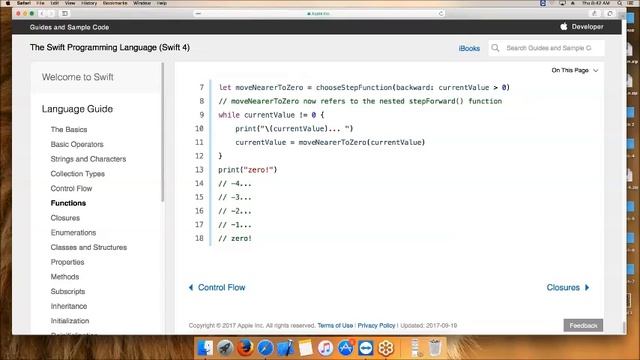Viewport: 640px width, 360px height.
Task: Open the Window menu
Action: coord(142,3)
